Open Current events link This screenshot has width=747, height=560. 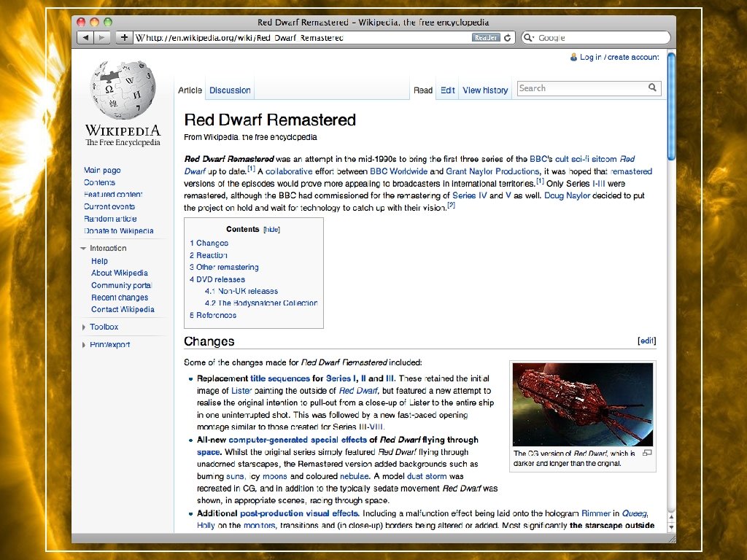(109, 206)
